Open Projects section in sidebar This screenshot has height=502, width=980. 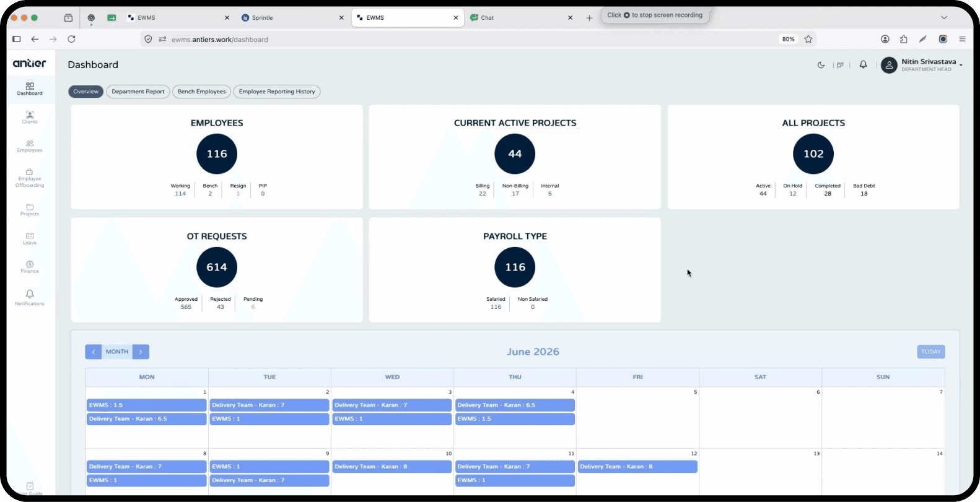pyautogui.click(x=30, y=210)
